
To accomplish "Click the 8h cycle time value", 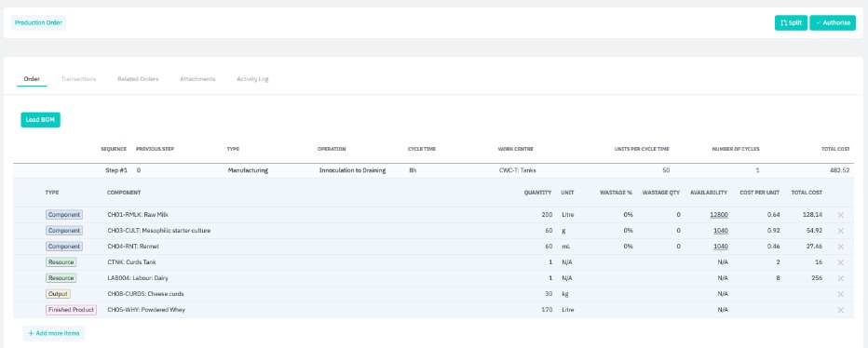I will click(x=413, y=170).
